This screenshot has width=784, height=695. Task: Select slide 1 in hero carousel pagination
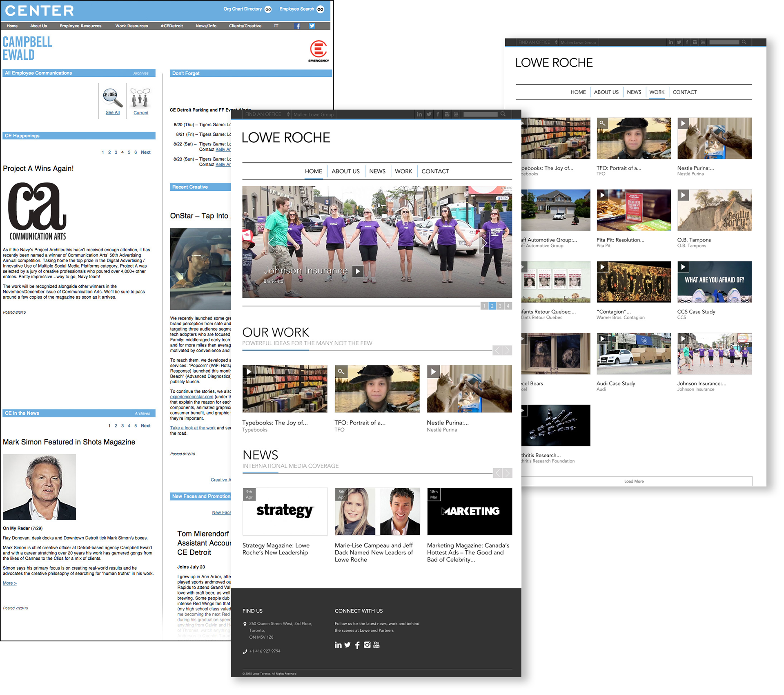click(484, 306)
